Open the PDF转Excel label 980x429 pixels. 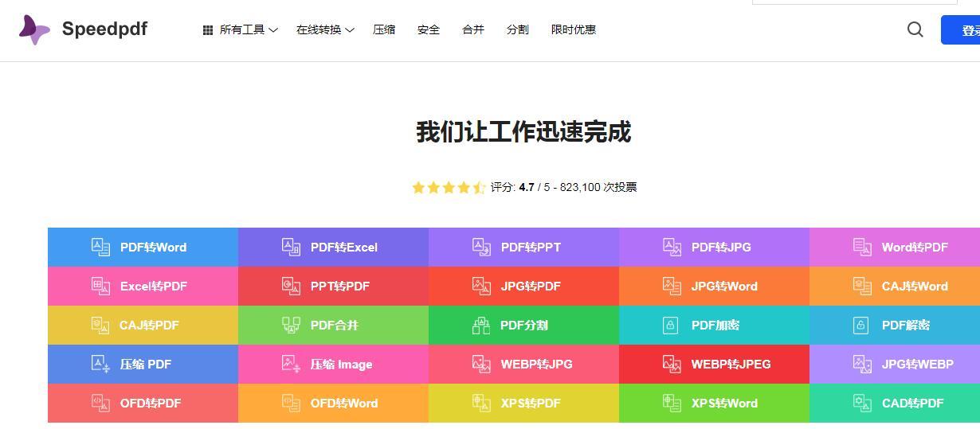pyautogui.click(x=344, y=248)
